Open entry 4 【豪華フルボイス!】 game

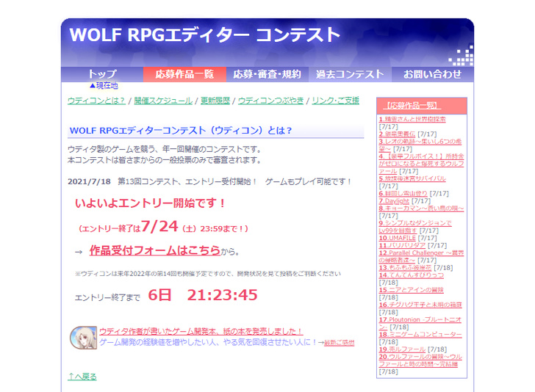(421, 164)
